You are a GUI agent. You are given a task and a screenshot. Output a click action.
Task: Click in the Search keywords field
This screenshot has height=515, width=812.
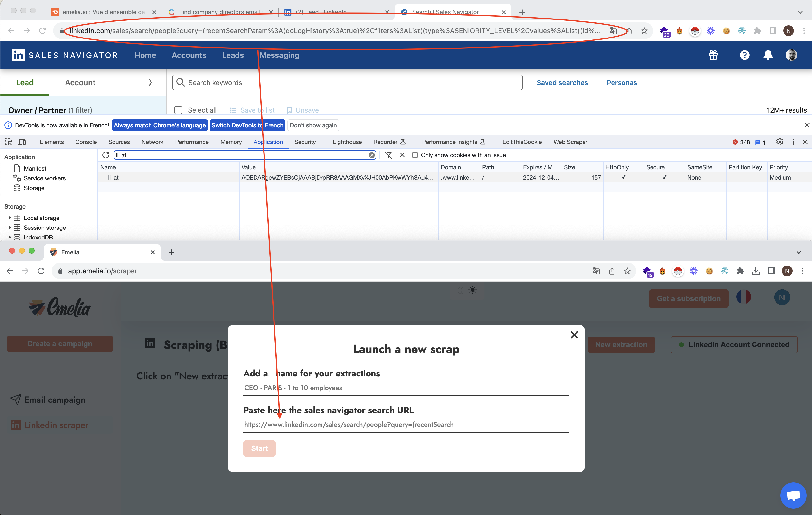347,83
